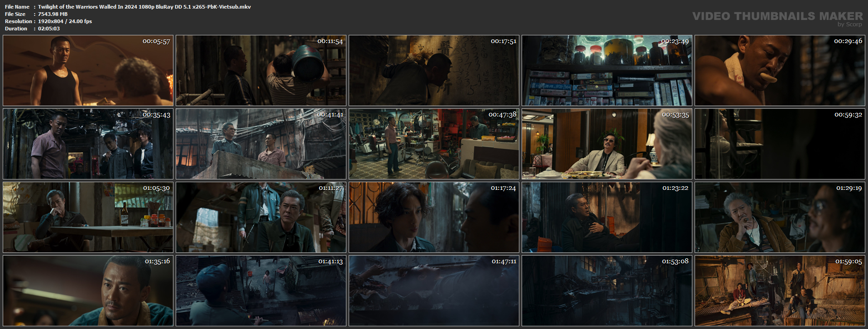Open the thumbnail stamped 00:05:57
868x329 pixels.
(x=88, y=71)
